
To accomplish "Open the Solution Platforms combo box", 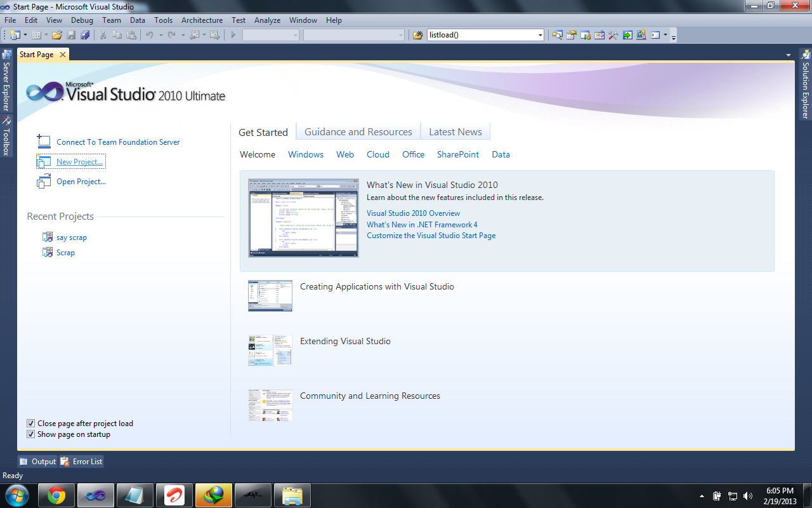I will (354, 35).
